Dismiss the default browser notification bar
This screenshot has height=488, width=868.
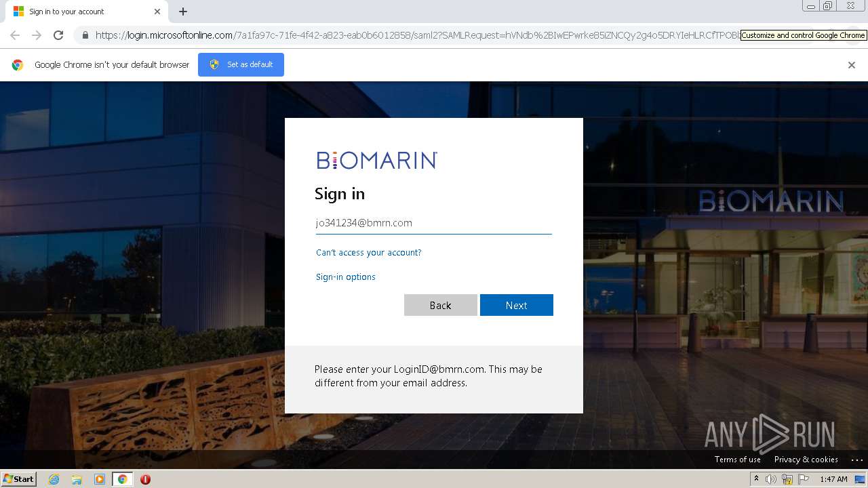pos(852,65)
